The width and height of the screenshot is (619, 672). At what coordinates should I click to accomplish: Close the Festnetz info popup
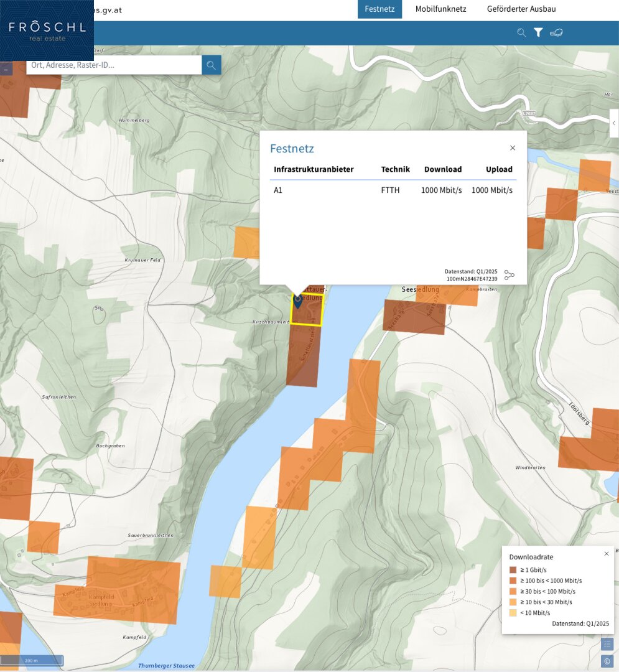(x=513, y=148)
